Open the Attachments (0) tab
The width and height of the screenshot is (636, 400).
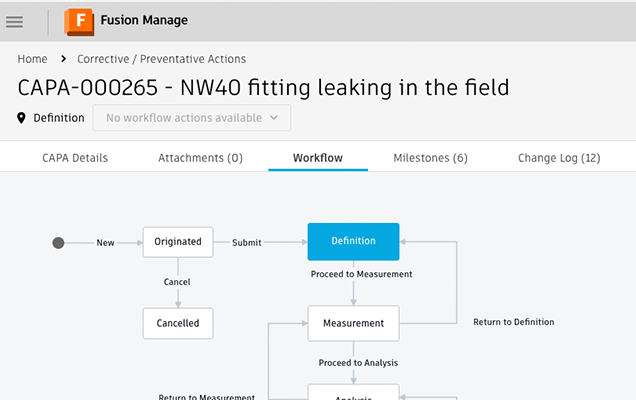click(x=200, y=158)
